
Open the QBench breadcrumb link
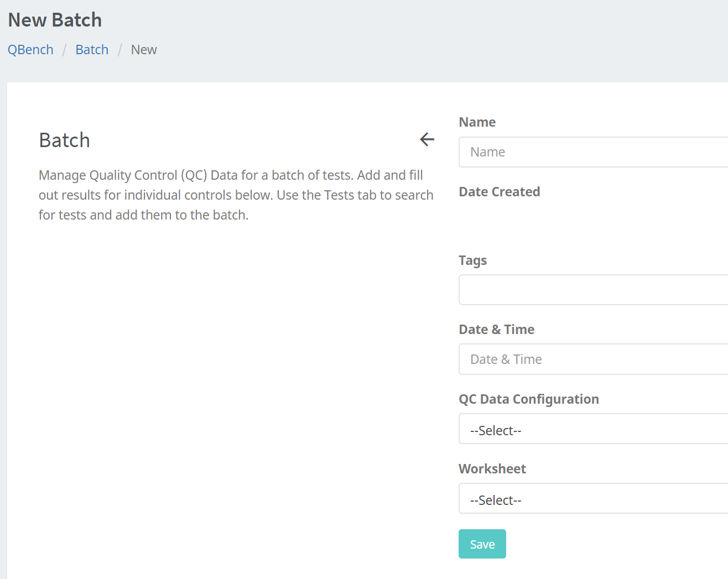(x=30, y=50)
